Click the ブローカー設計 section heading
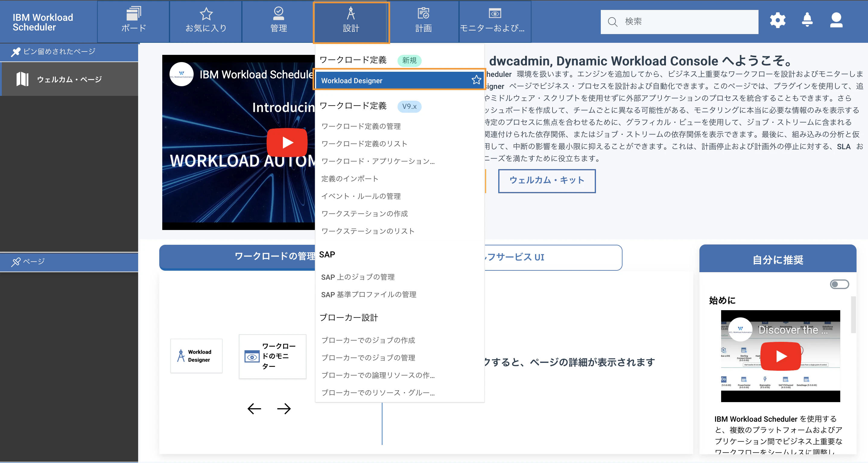This screenshot has width=868, height=463. pyautogui.click(x=348, y=318)
